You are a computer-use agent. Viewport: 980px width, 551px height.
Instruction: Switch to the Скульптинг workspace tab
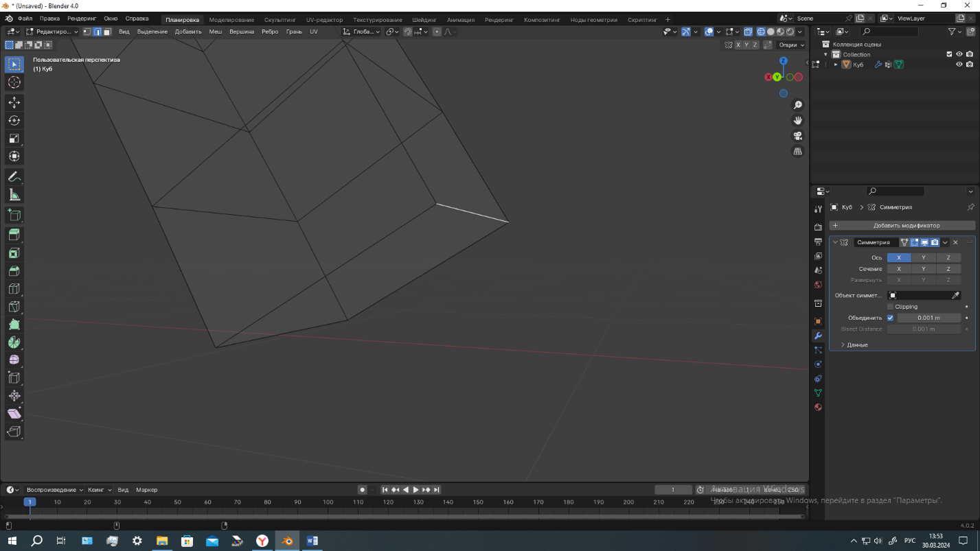[280, 20]
